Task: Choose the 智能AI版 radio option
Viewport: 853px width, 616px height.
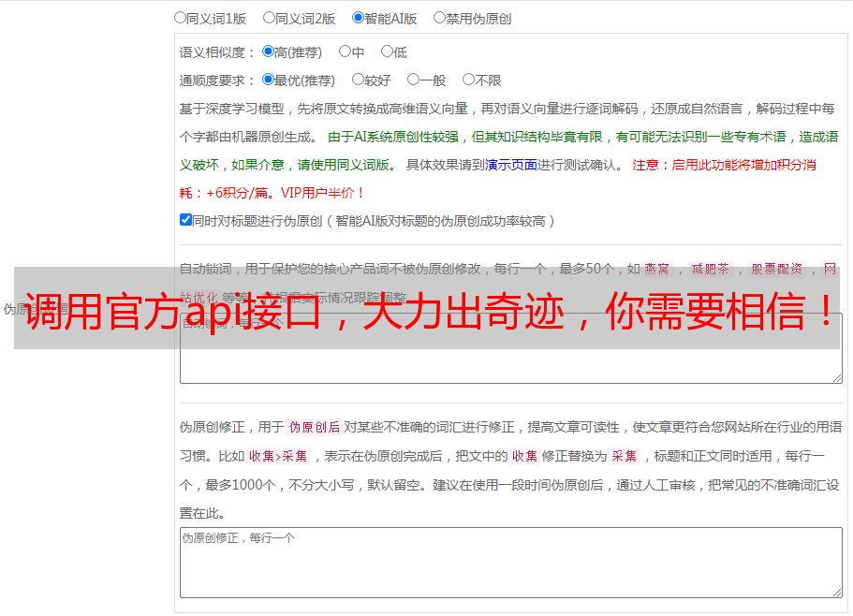Action: click(x=358, y=18)
